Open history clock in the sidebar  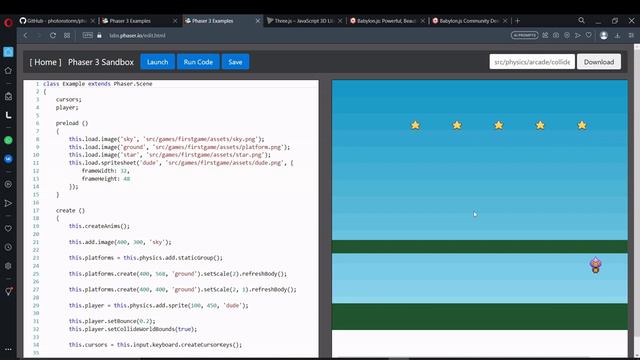point(8,247)
